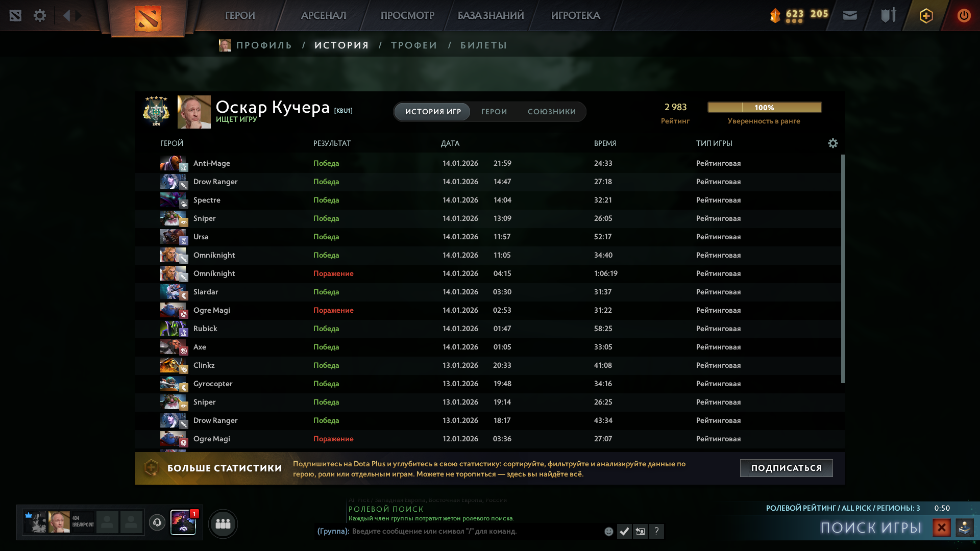Switch to the СОЮЗНИКИ tab
The image size is (980, 551).
(551, 112)
